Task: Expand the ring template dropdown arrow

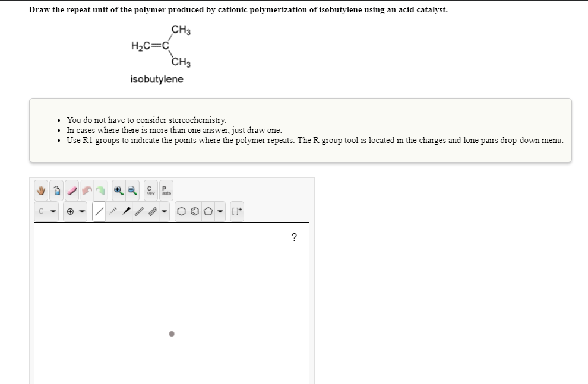Action: pos(219,210)
